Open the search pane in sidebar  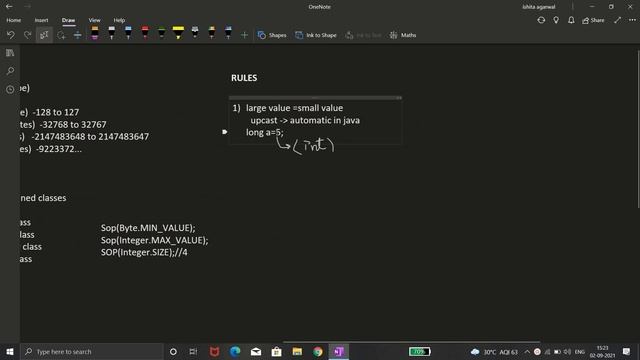click(x=10, y=71)
